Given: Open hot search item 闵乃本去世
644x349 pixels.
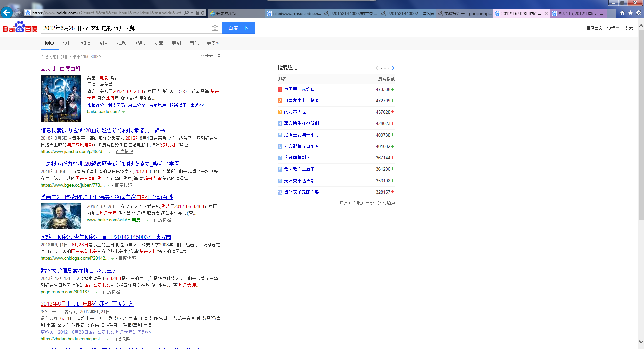Looking at the screenshot, I should tap(295, 112).
